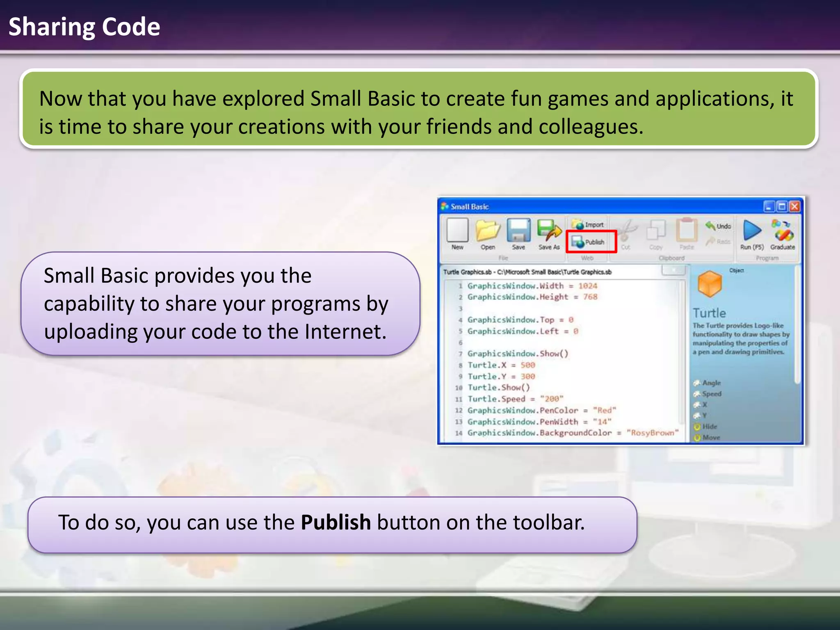Click code line GraphicsWindow.Width = 1024
Screen dimensions: 840x630
point(532,286)
